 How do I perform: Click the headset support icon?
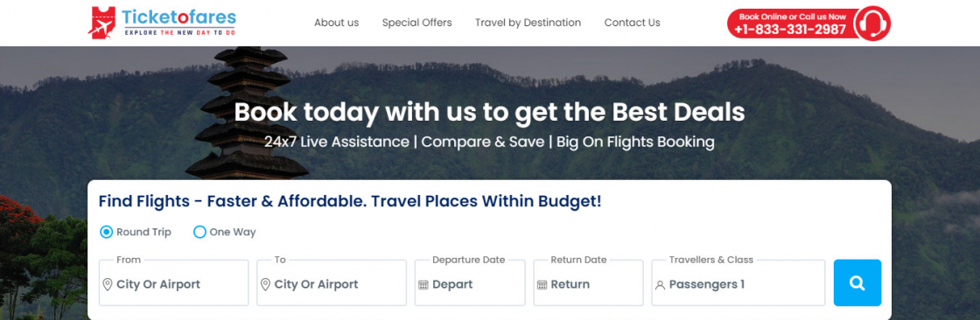click(x=871, y=24)
